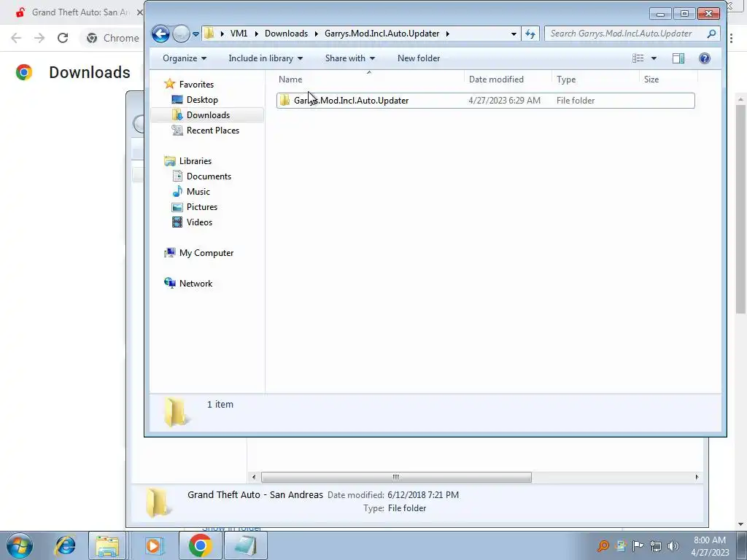The image size is (747, 560).
Task: Open the Pictures library
Action: [x=201, y=206]
